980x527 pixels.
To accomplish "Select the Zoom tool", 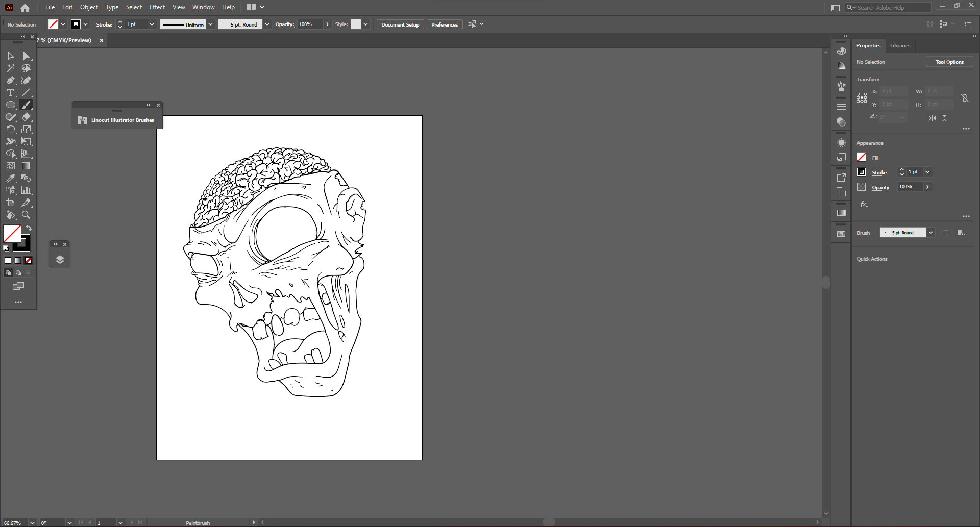I will coord(26,215).
